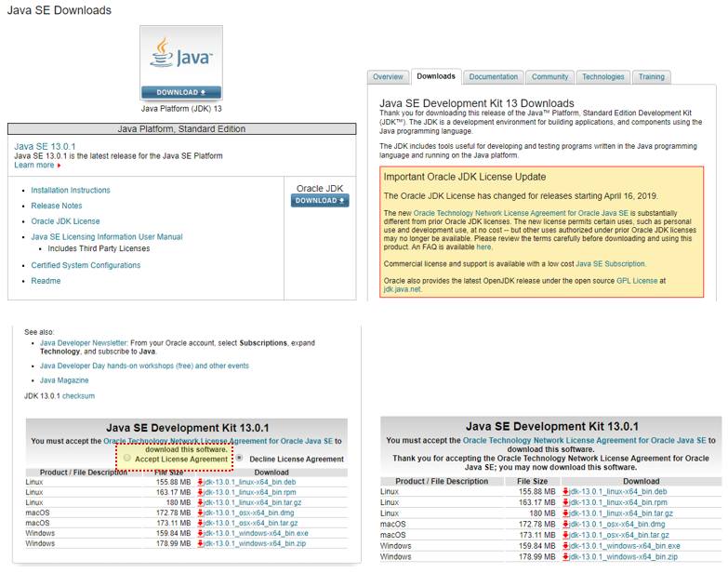Click 'Includes Third Party Licenses' text
The width and height of the screenshot is (728, 573).
click(x=99, y=248)
